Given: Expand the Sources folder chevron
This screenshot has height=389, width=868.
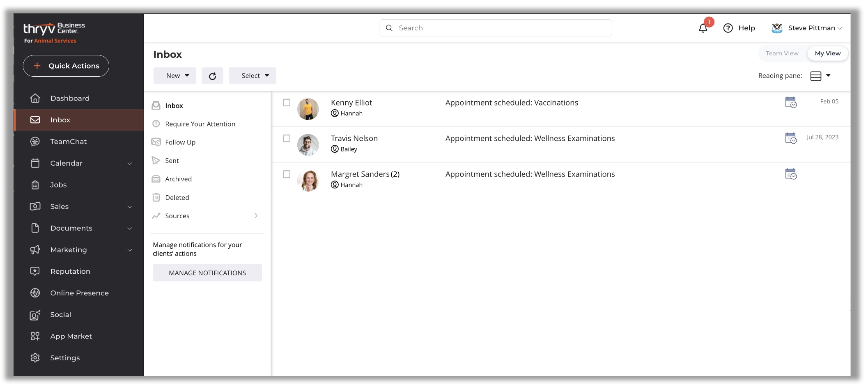Looking at the screenshot, I should coord(256,216).
